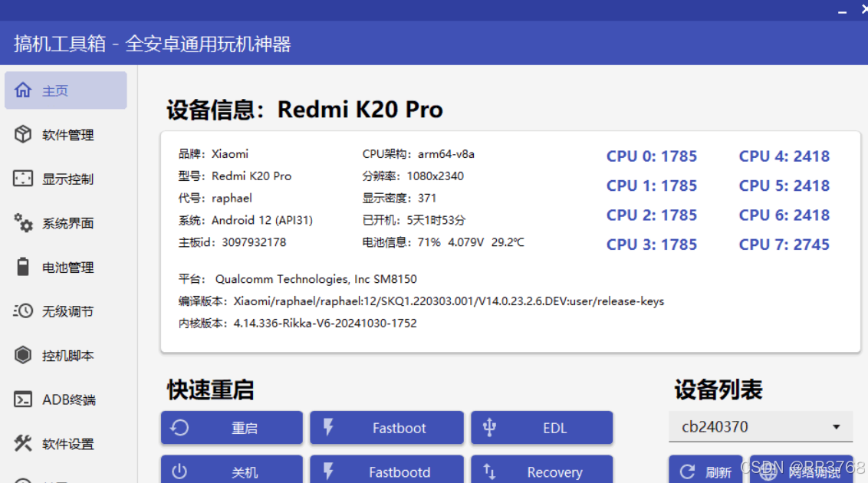Click the 显示密度: 371 text
Image resolution: width=868 pixels, height=483 pixels.
(x=399, y=198)
